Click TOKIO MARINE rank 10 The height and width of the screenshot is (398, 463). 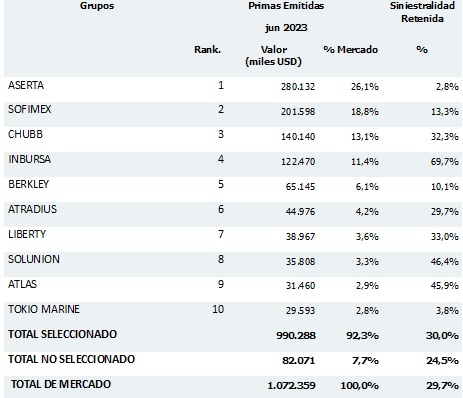tap(218, 309)
